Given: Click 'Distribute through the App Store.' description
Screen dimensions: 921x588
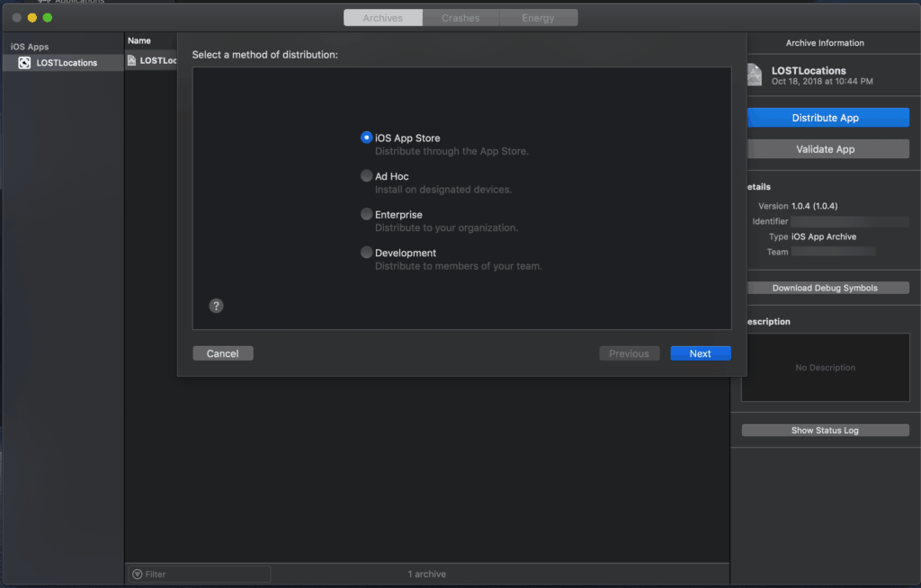Looking at the screenshot, I should click(x=452, y=151).
